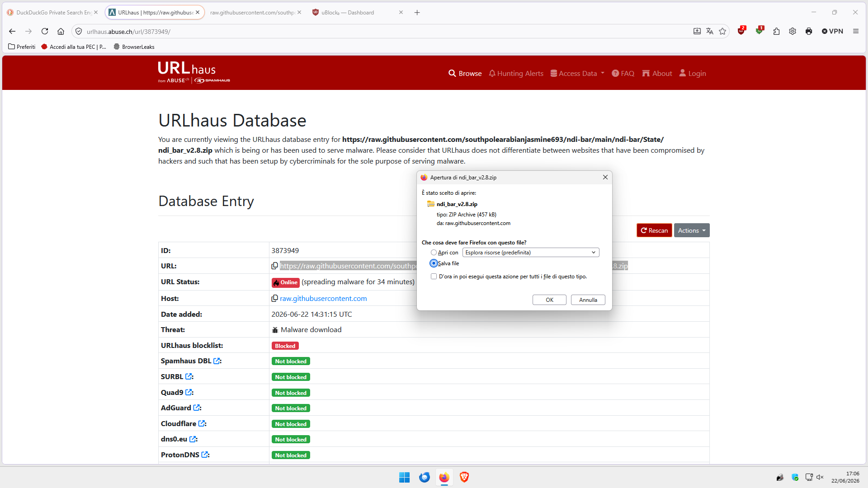Open the Actions dropdown button
Screen dimensions: 868x488
click(x=692, y=230)
